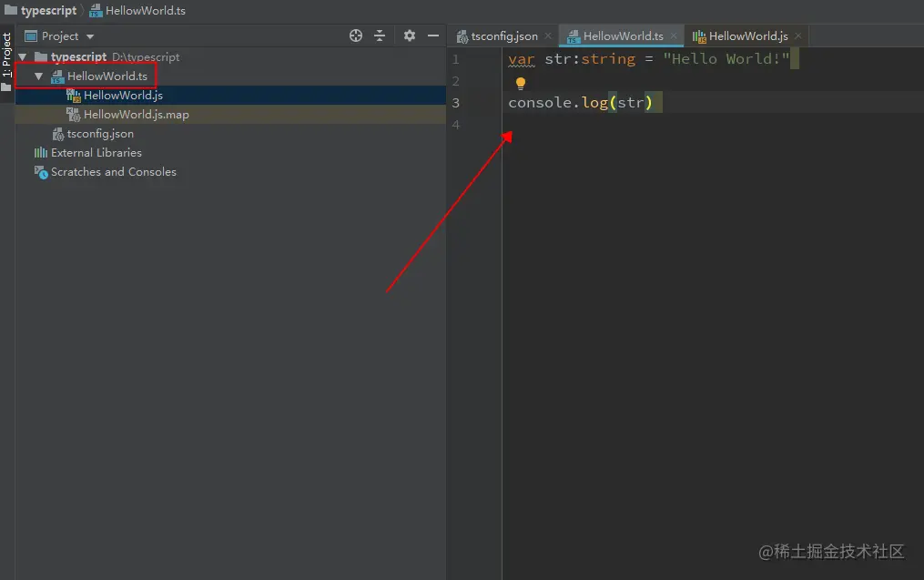Click line number 3 in gutter
924x580 pixels.
455,103
